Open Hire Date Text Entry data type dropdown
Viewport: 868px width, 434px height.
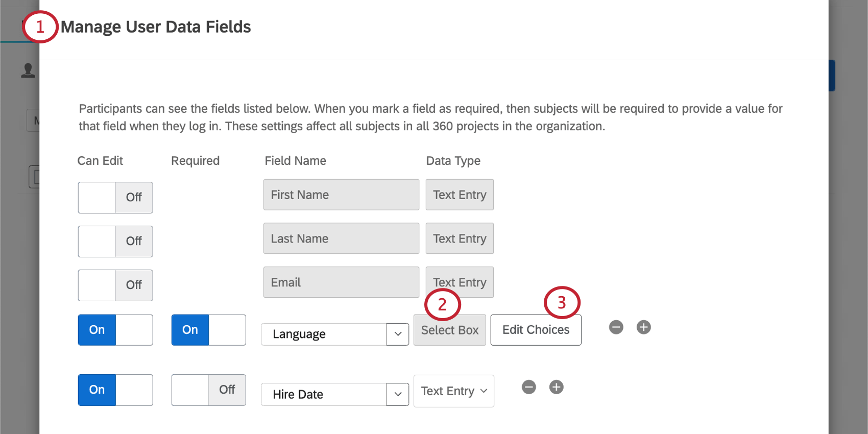453,391
